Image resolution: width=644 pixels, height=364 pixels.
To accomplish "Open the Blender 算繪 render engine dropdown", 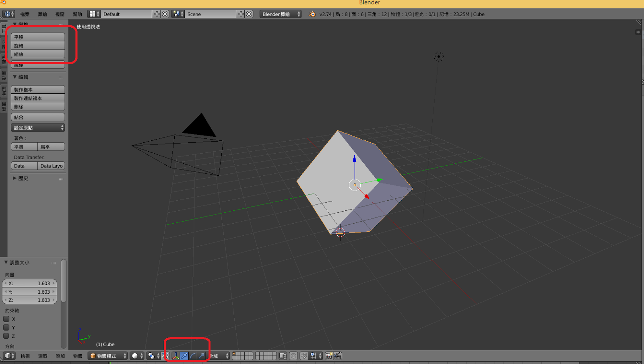I will 281,14.
